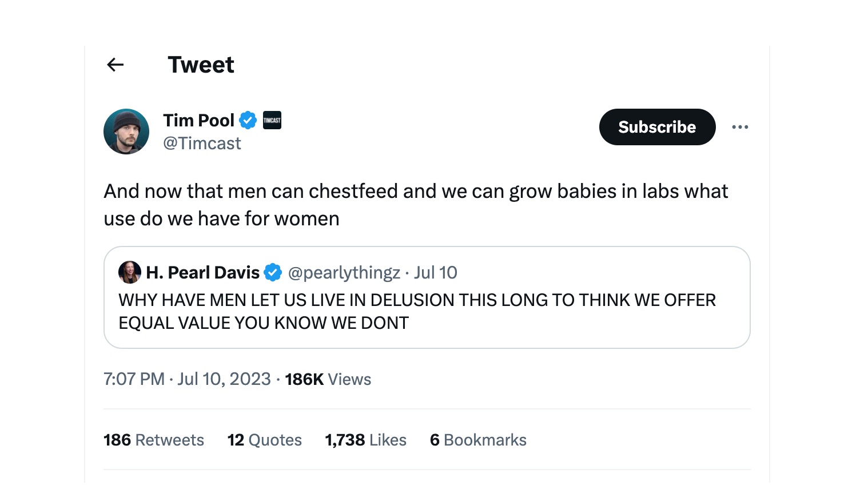Open the quoted H. Pearl Davis tweet
Image resolution: width=868 pixels, height=501 pixels.
pos(426,312)
